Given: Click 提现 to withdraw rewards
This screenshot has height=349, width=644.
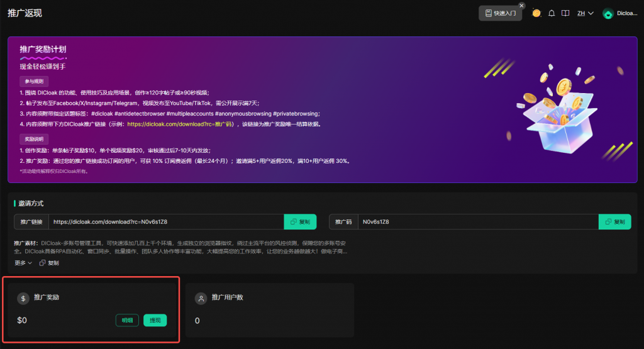Looking at the screenshot, I should tap(155, 320).
